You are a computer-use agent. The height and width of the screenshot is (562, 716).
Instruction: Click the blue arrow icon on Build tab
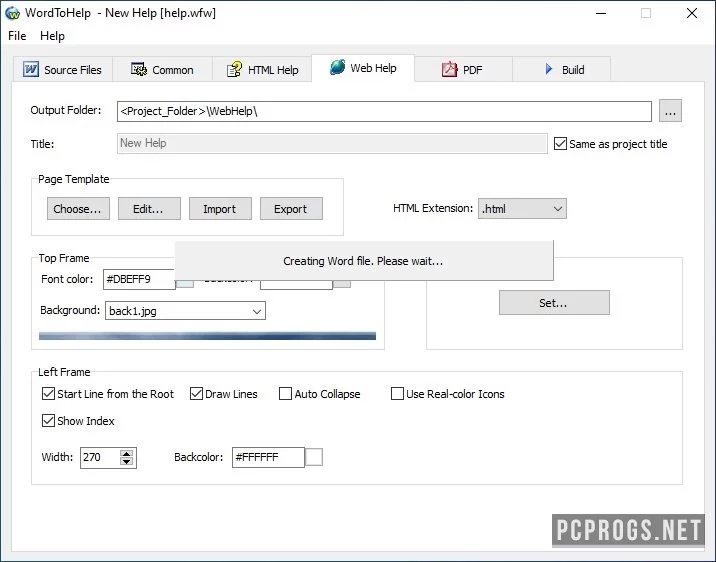click(x=549, y=69)
